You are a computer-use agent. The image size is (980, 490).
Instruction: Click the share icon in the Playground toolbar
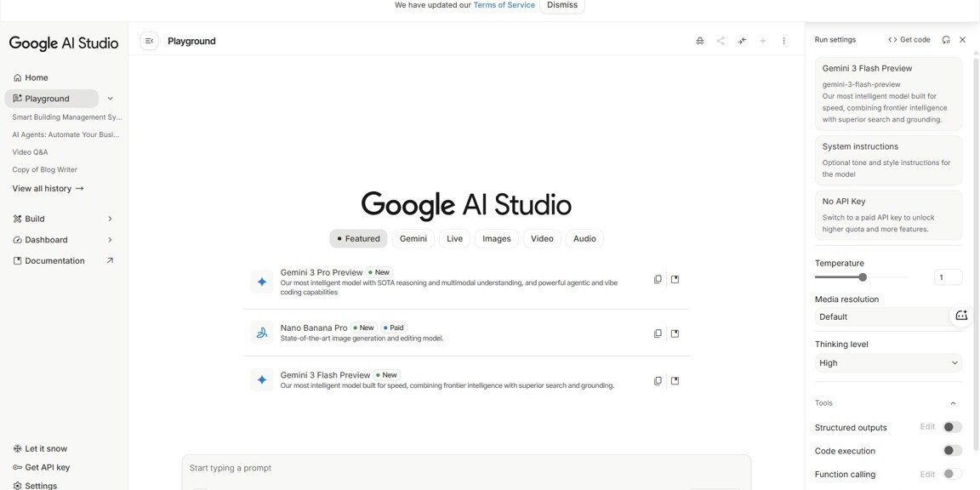[718, 38]
